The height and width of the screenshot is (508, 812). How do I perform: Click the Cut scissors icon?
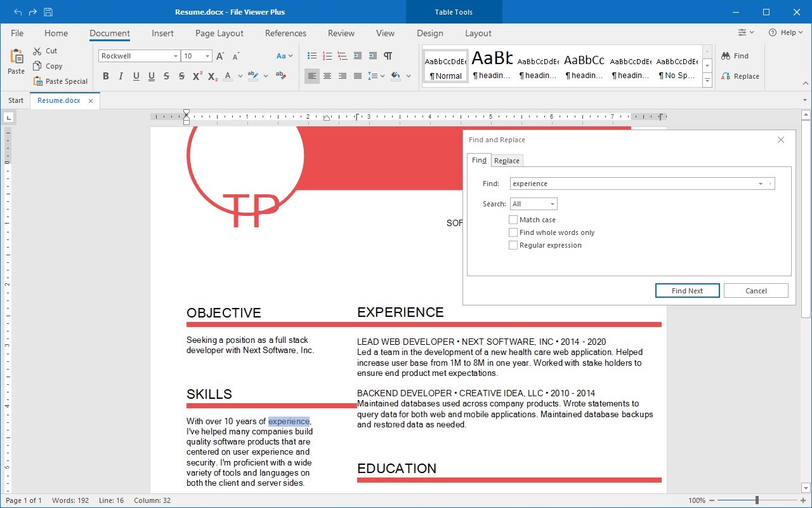pos(37,51)
